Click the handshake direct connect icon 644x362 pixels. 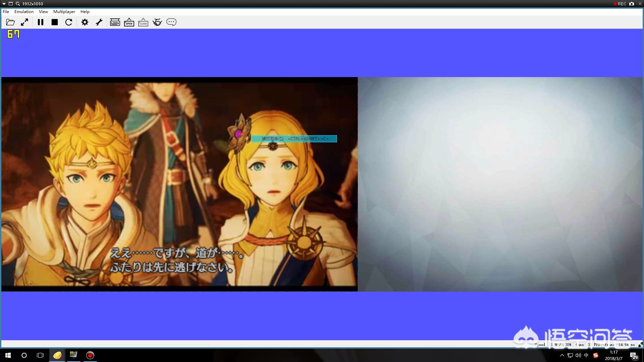[x=157, y=22]
